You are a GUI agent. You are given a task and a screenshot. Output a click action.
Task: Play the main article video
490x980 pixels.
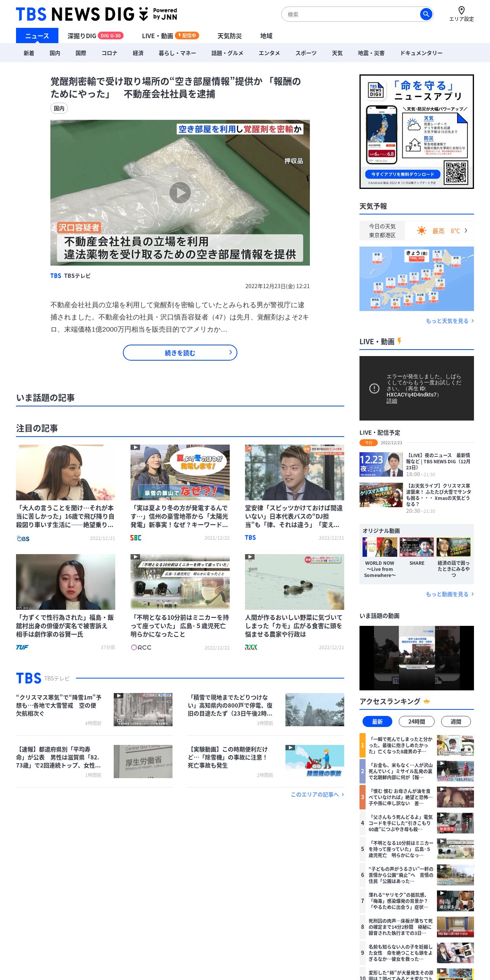[x=180, y=193]
